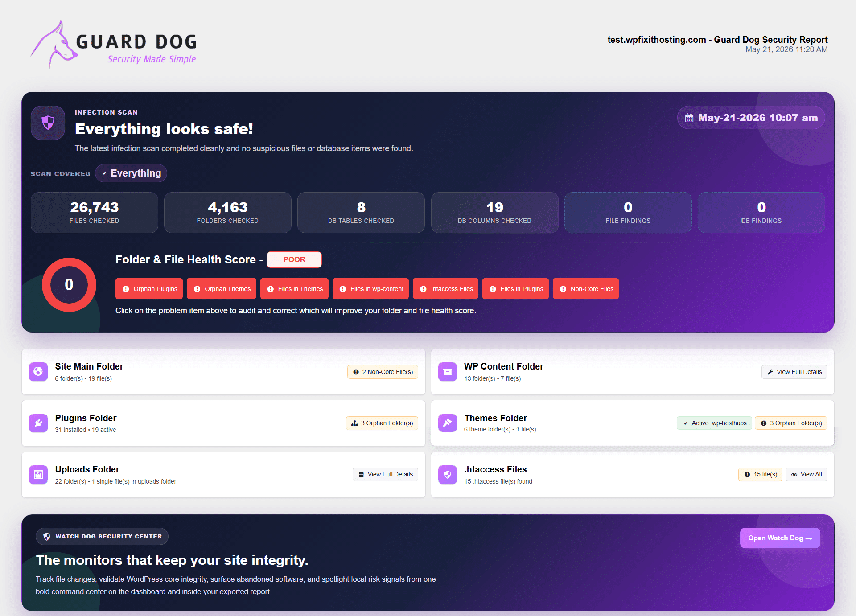Click the Uploads Folder title
The image size is (856, 616).
point(87,469)
